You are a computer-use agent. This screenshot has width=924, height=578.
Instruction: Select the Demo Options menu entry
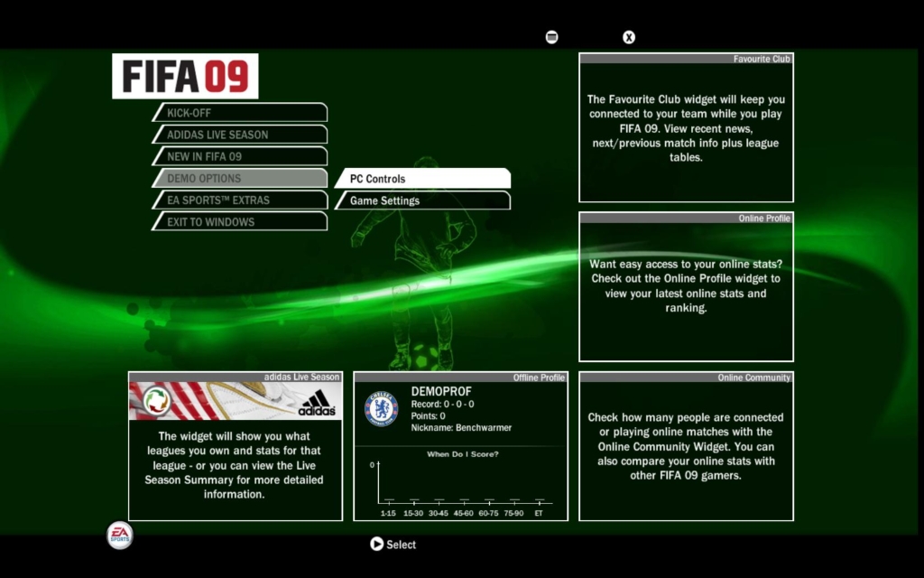point(240,178)
